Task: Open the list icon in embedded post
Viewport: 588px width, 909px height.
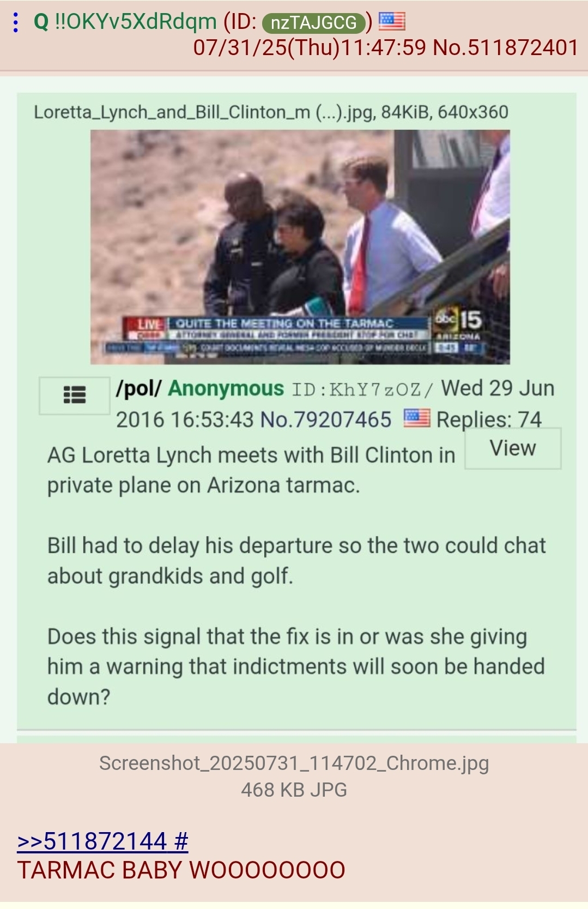Action: pos(75,395)
